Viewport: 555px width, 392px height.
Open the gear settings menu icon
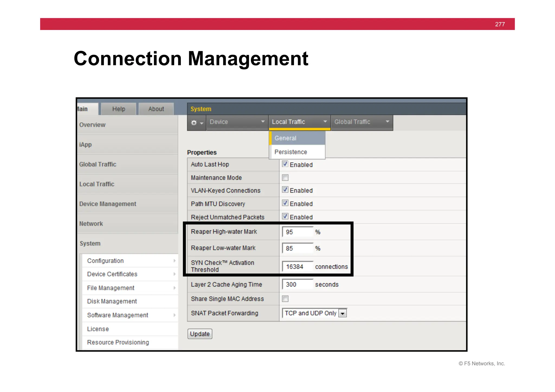pyautogui.click(x=197, y=123)
